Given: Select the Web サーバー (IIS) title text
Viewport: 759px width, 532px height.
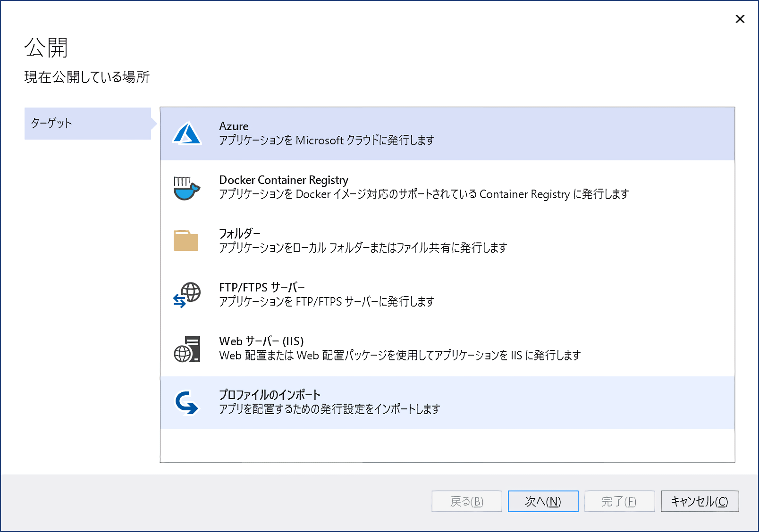Looking at the screenshot, I should tap(261, 341).
